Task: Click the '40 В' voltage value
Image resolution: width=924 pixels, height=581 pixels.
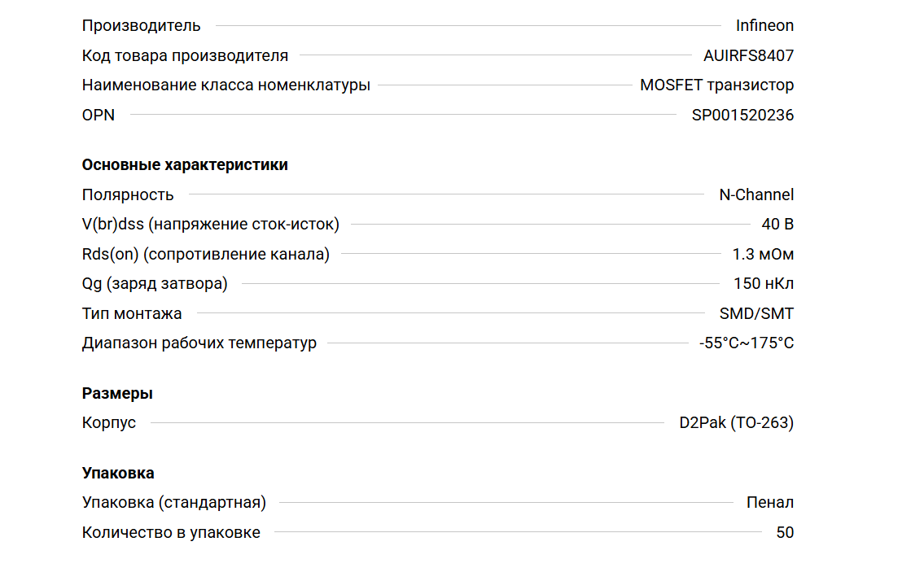Action: 777,225
